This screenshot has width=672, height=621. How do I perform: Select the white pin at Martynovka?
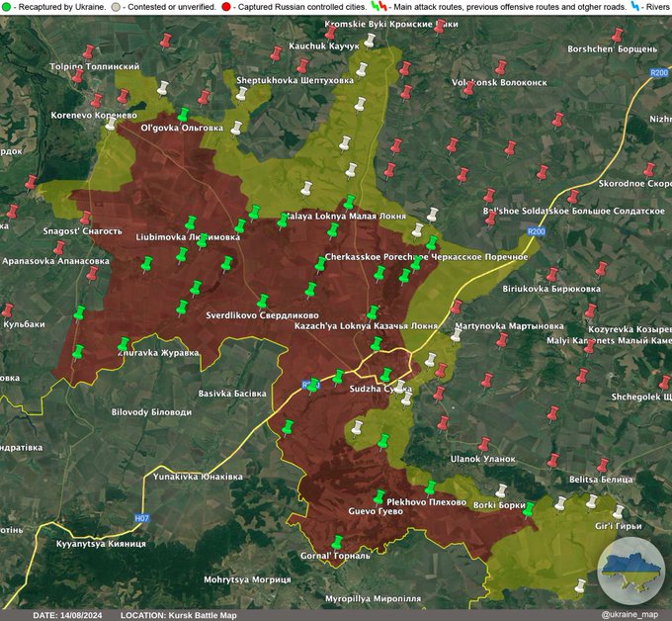click(x=456, y=335)
